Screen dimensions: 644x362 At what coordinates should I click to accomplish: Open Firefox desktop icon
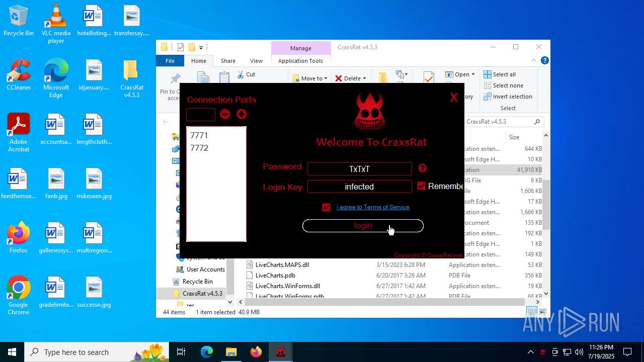19,238
